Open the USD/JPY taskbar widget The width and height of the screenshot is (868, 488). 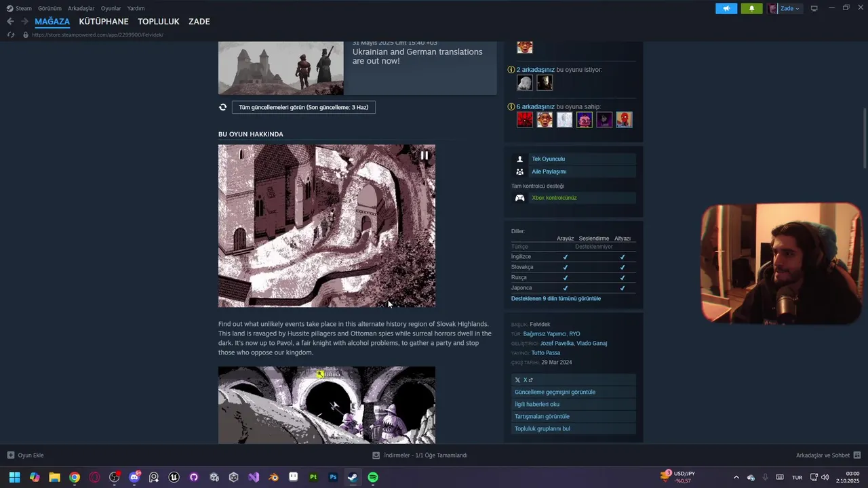[677, 477]
